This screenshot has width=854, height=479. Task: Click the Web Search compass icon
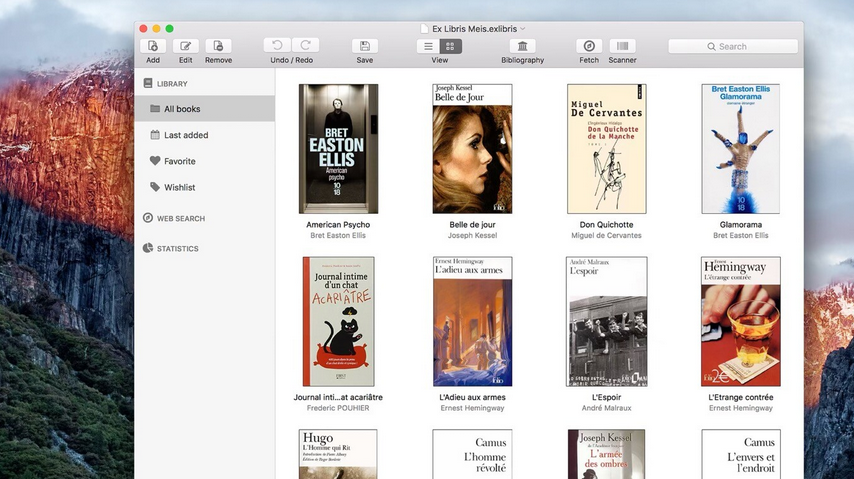tap(148, 218)
